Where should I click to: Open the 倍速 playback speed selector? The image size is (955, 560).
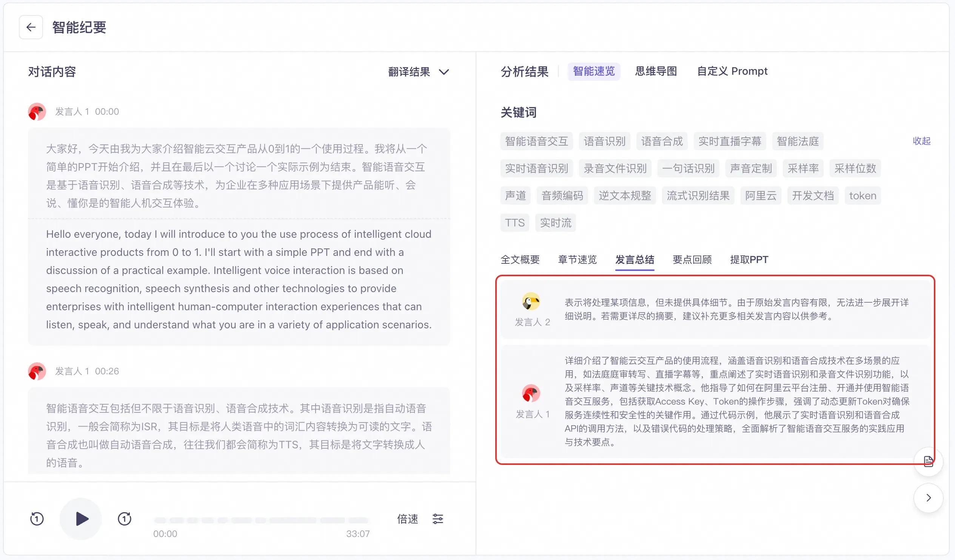(407, 519)
